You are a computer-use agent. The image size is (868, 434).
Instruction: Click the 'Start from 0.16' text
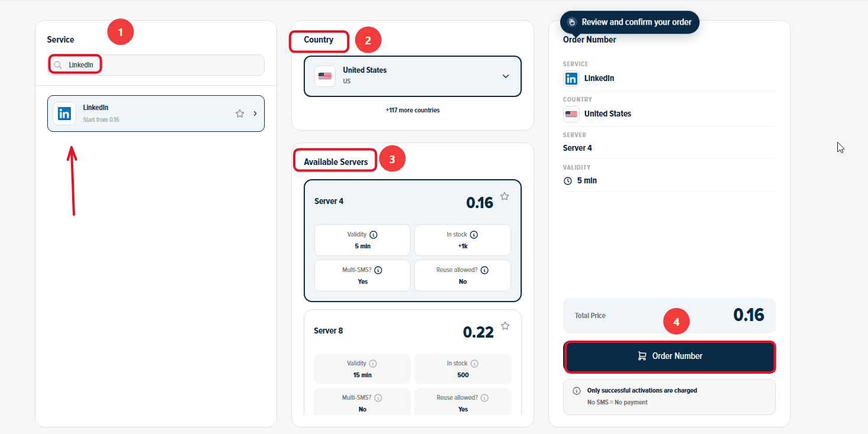click(101, 119)
